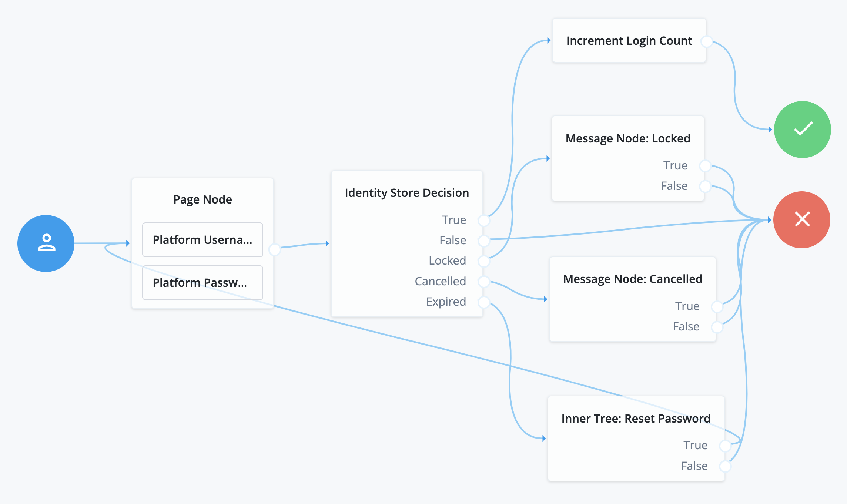The height and width of the screenshot is (504, 847).
Task: Select the Page Node title
Action: 202,199
